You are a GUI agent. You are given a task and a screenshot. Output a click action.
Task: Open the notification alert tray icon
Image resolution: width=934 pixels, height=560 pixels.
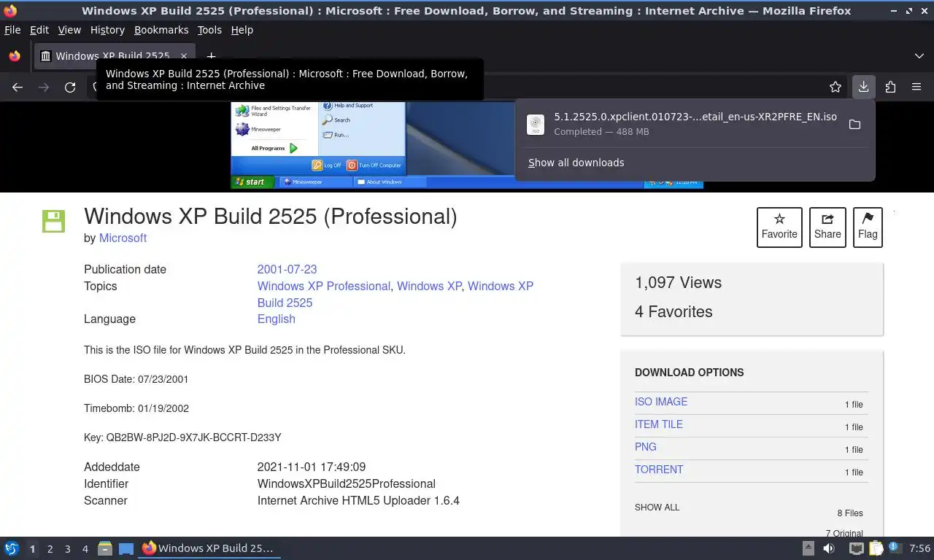[895, 548]
